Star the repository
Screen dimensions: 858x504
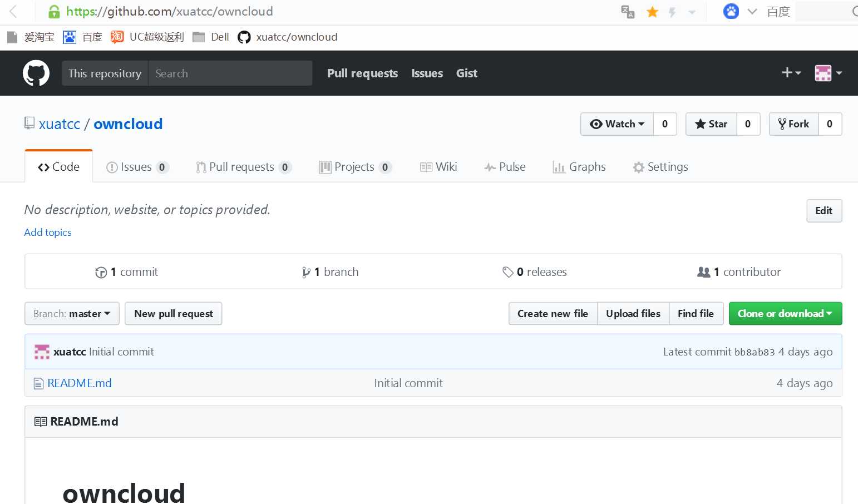point(711,124)
